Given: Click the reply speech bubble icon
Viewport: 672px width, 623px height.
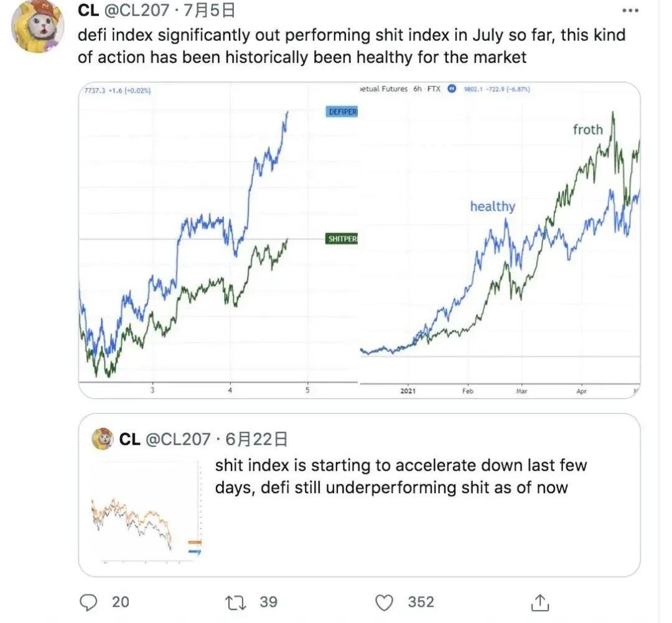Looking at the screenshot, I should [90, 601].
